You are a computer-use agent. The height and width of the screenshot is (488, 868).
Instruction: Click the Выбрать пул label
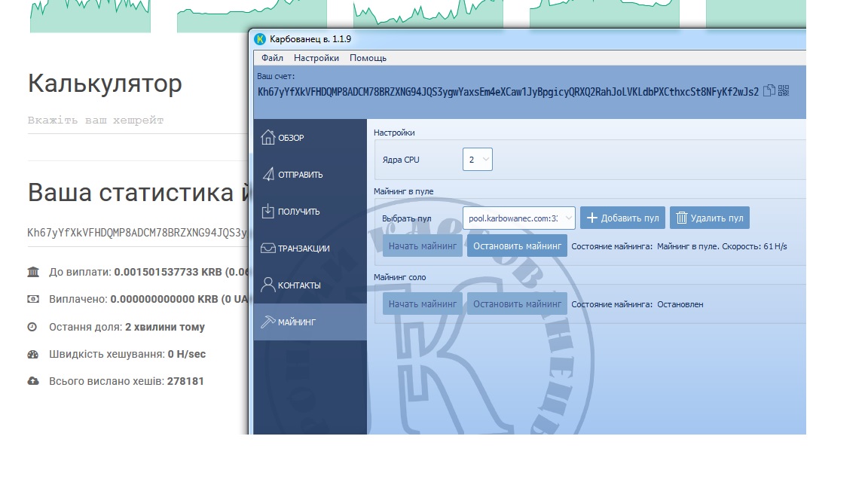click(x=406, y=218)
